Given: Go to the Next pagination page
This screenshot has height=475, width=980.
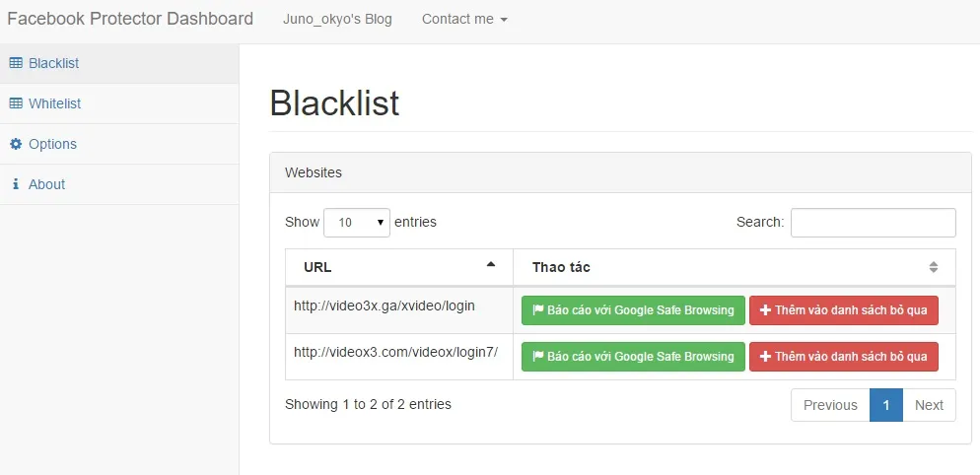Looking at the screenshot, I should click(929, 405).
